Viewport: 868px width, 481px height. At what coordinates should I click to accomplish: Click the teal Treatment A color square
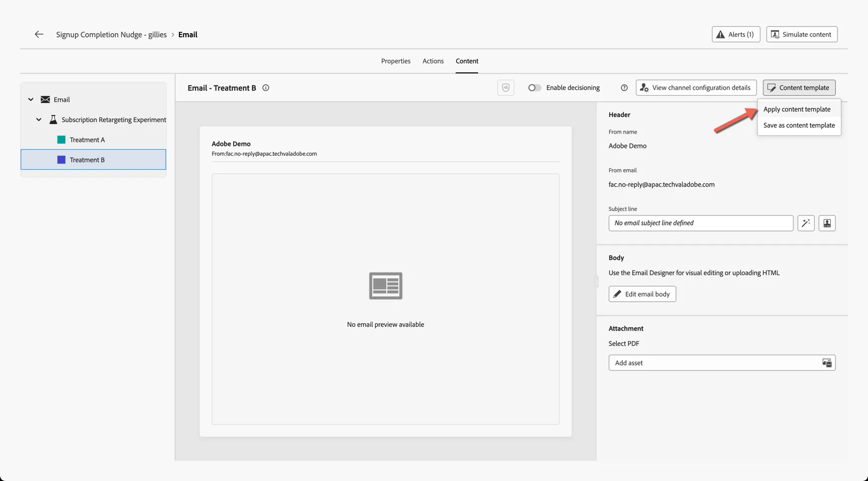[x=61, y=140]
